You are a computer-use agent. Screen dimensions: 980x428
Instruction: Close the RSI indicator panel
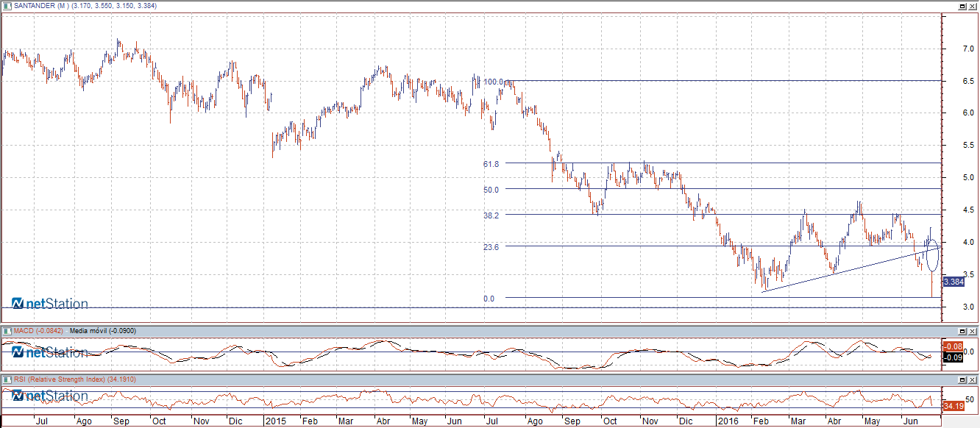tap(972, 379)
